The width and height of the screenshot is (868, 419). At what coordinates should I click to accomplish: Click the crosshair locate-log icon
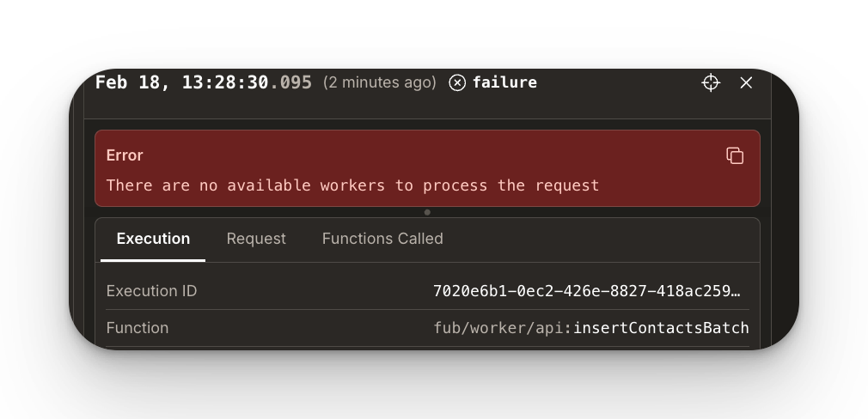point(711,82)
